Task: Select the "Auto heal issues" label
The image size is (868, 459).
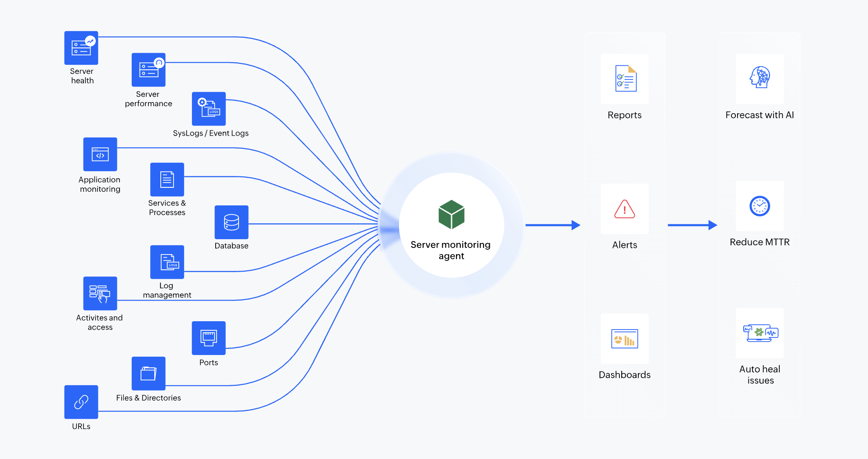Action: tap(760, 375)
